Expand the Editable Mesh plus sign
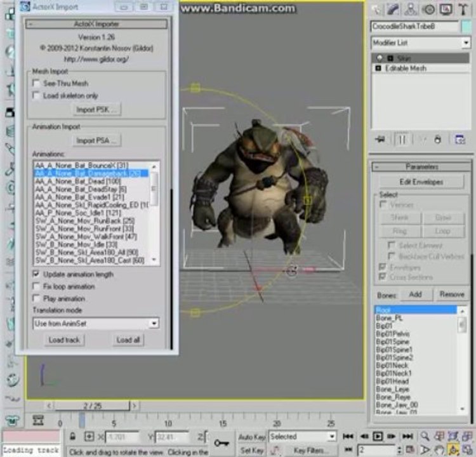 [x=378, y=68]
